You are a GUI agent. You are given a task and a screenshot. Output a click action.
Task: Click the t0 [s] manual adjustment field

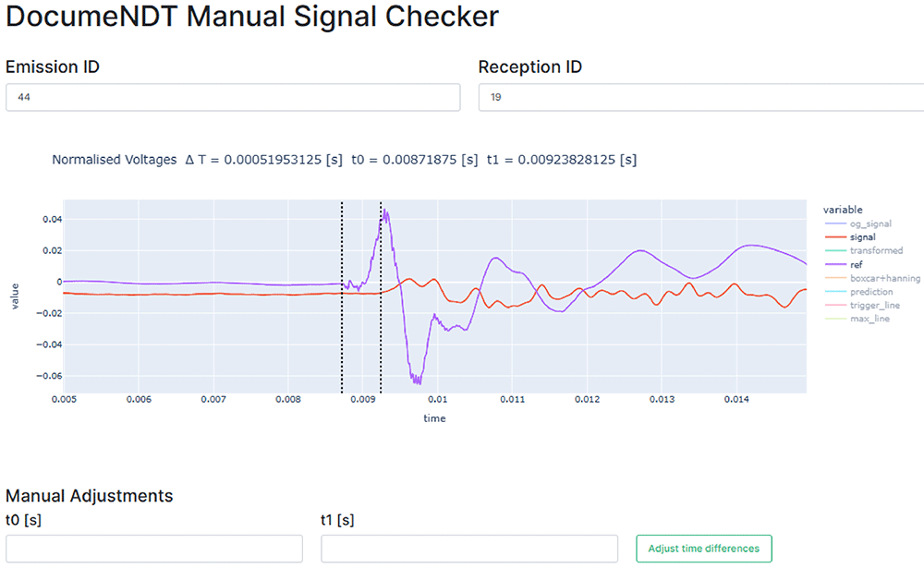[x=154, y=549]
